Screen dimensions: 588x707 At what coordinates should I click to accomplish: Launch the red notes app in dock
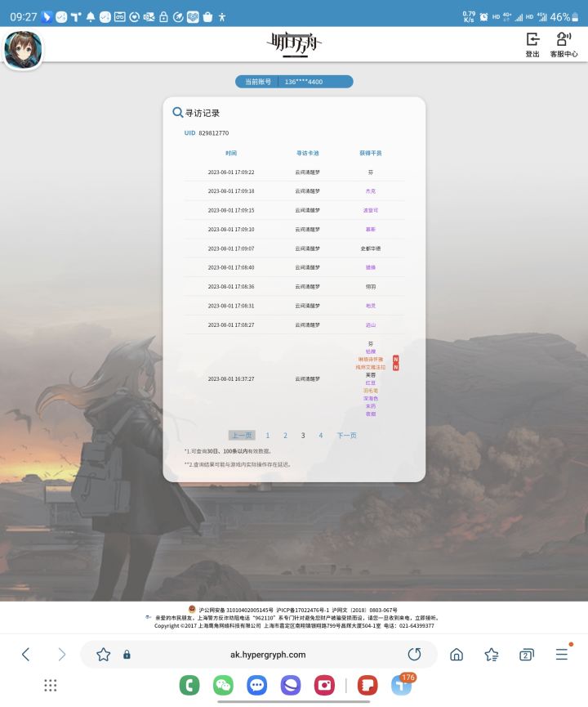point(367,686)
